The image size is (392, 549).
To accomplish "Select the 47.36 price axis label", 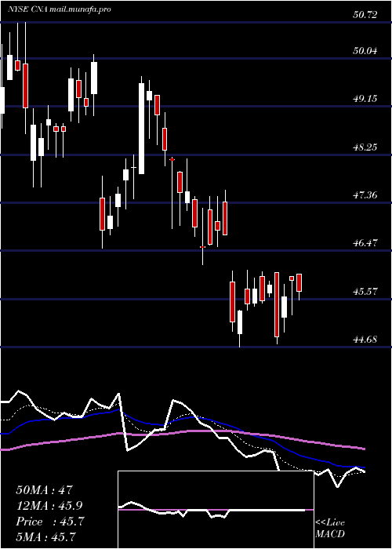I will (365, 195).
